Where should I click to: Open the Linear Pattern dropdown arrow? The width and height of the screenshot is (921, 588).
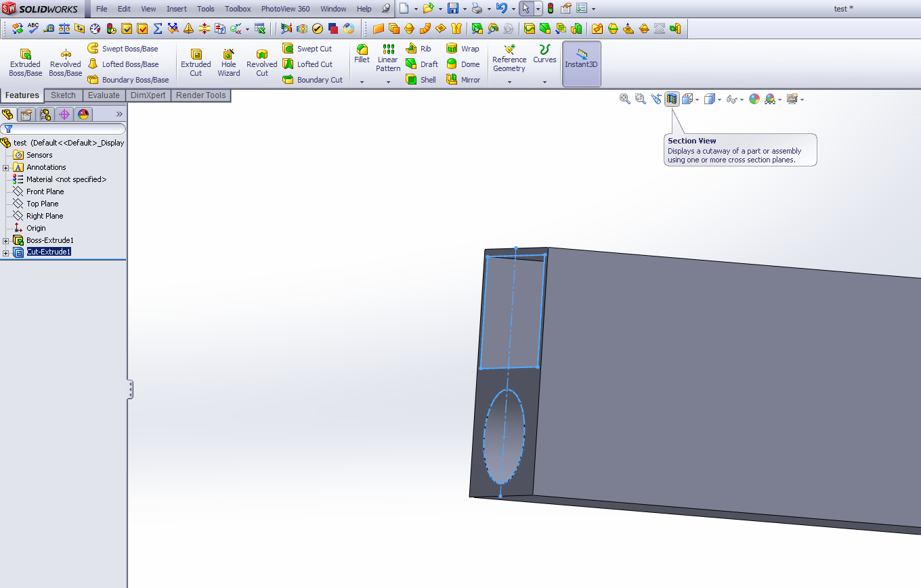pos(388,83)
